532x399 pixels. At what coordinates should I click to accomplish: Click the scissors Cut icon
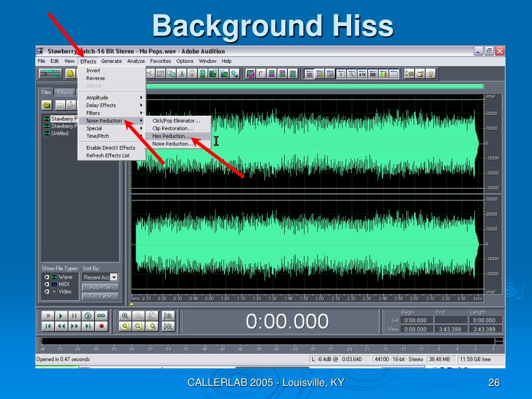pyautogui.click(x=182, y=74)
